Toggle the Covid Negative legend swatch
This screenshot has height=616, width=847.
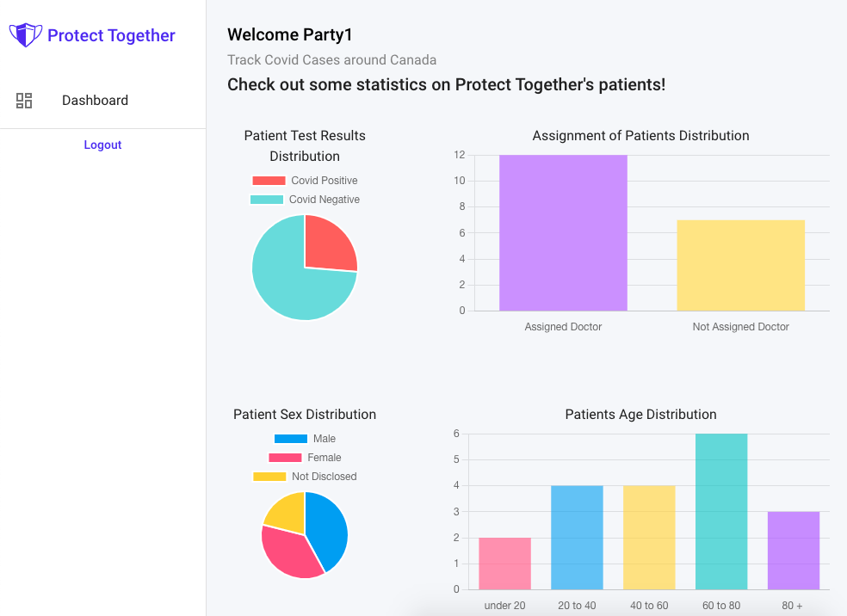click(267, 200)
